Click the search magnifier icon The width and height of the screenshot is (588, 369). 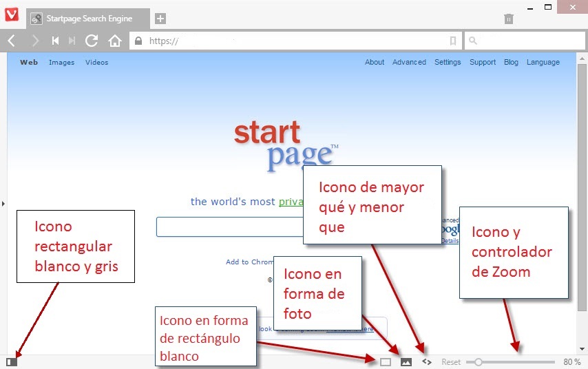[x=473, y=41]
